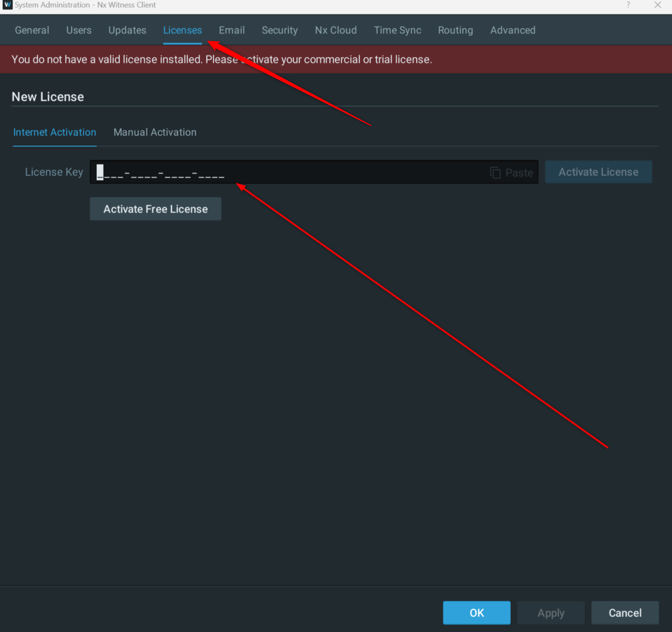Switch to the Time Sync tab
672x632 pixels.
click(x=397, y=30)
